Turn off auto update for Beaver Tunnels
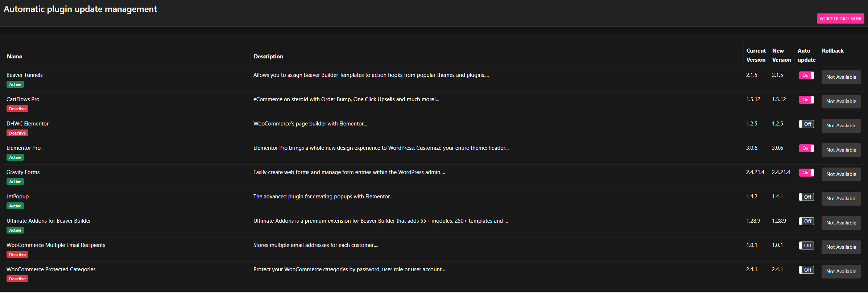This screenshot has width=868, height=293. (806, 75)
